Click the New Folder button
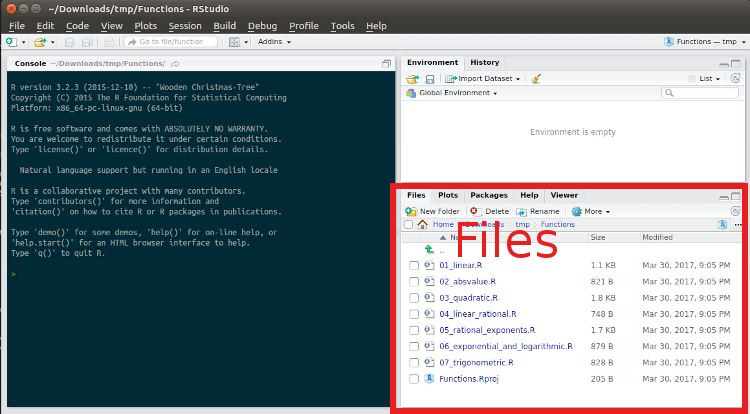 pyautogui.click(x=433, y=211)
